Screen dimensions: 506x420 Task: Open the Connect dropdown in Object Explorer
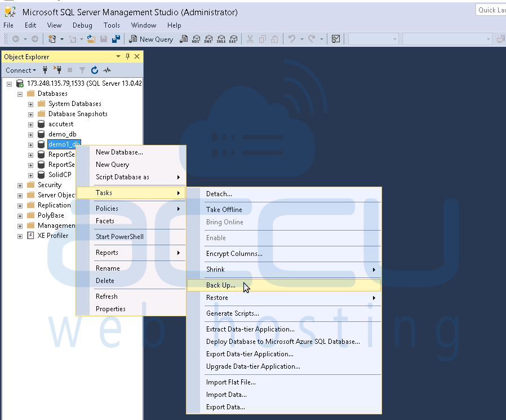pyautogui.click(x=21, y=70)
